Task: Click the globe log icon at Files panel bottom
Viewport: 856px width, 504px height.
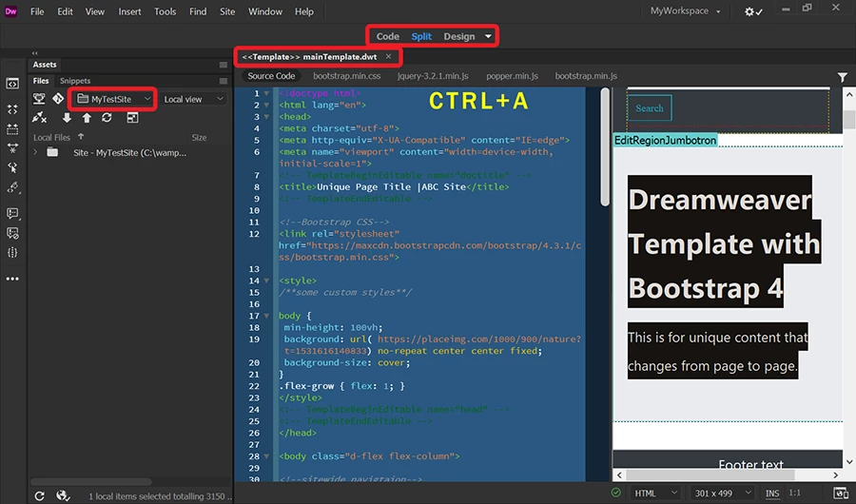Action: (64, 495)
